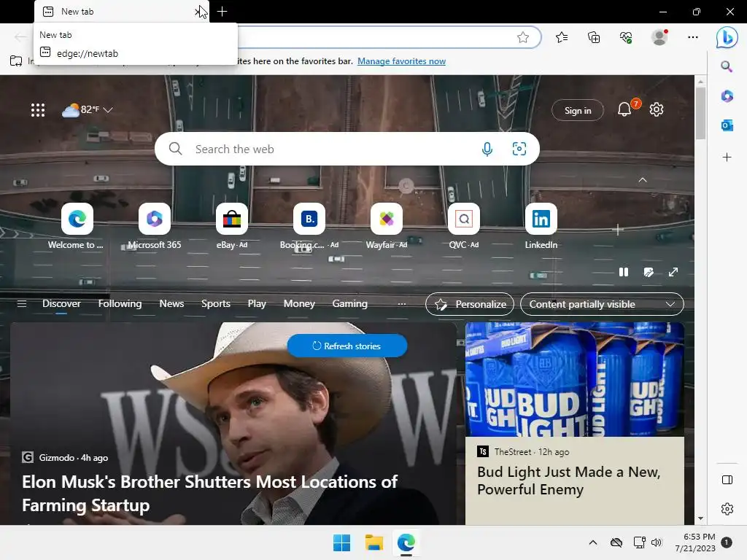Open the feed hamburger menu

click(x=21, y=304)
